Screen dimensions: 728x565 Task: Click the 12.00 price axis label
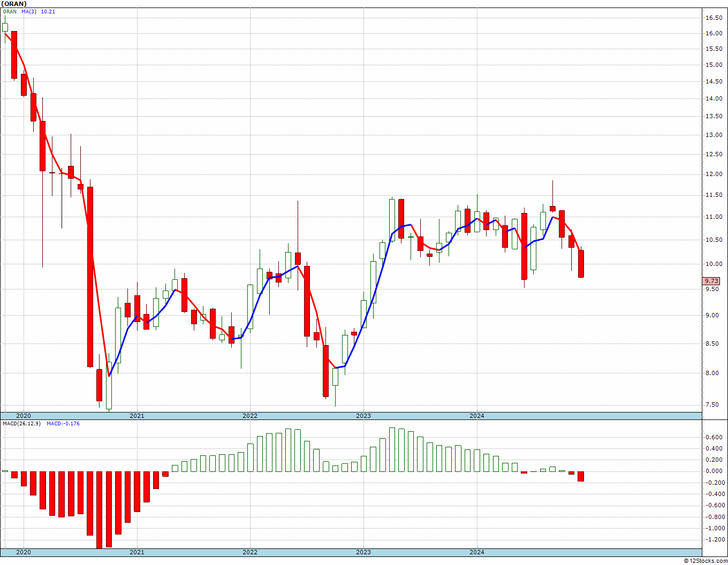pyautogui.click(x=714, y=174)
